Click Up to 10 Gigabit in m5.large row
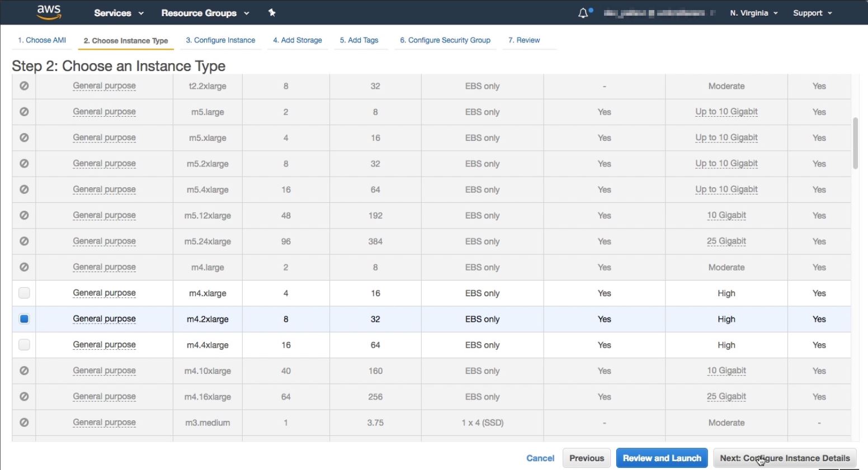 727,112
